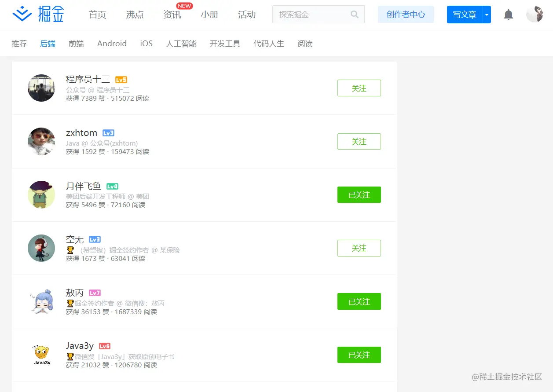
Task: Click 月伴飞鱼's avatar image
Action: (x=41, y=195)
